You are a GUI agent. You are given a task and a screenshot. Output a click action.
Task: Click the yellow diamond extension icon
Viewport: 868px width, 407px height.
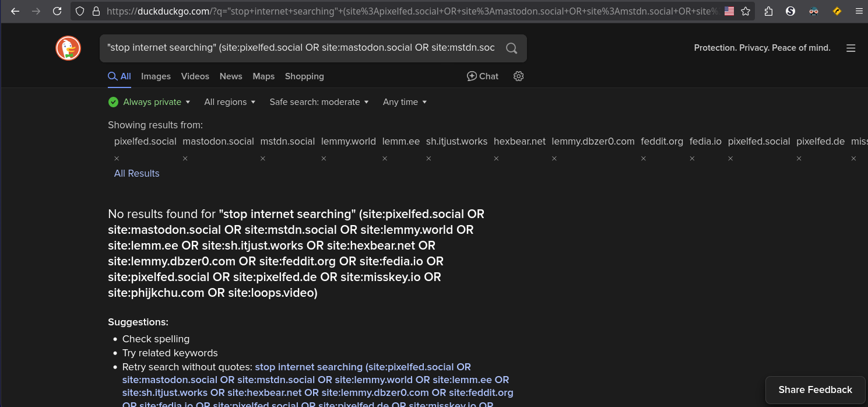tap(837, 11)
